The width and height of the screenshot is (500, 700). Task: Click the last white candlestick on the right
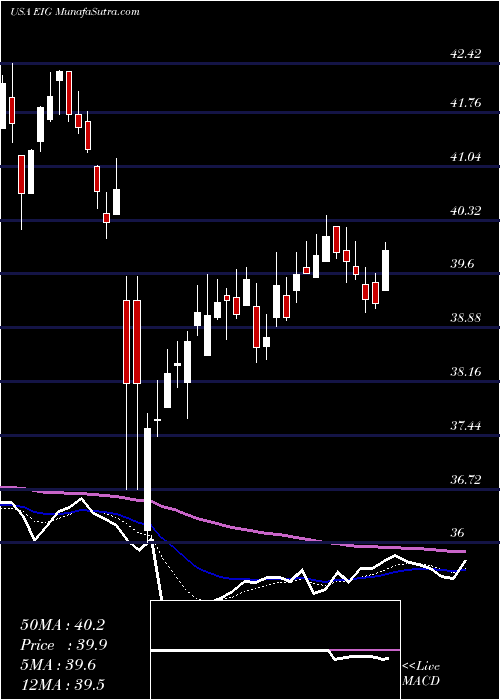tap(385, 270)
